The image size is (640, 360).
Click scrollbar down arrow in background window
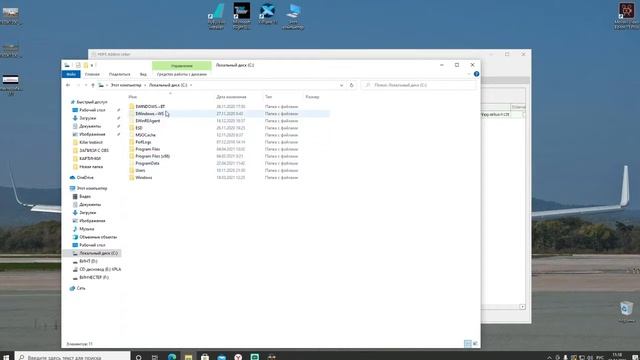(x=522, y=307)
